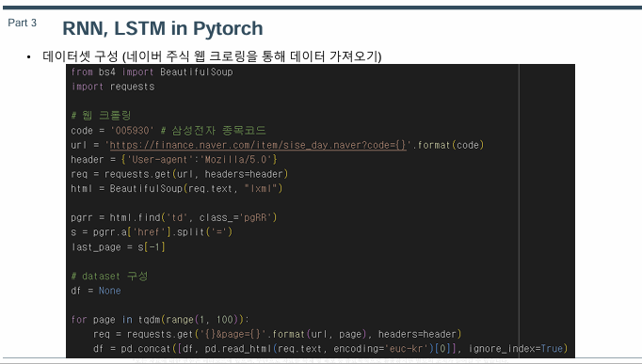
Task: Click the 'df = pd.concat(...)' line
Action: (x=330, y=349)
